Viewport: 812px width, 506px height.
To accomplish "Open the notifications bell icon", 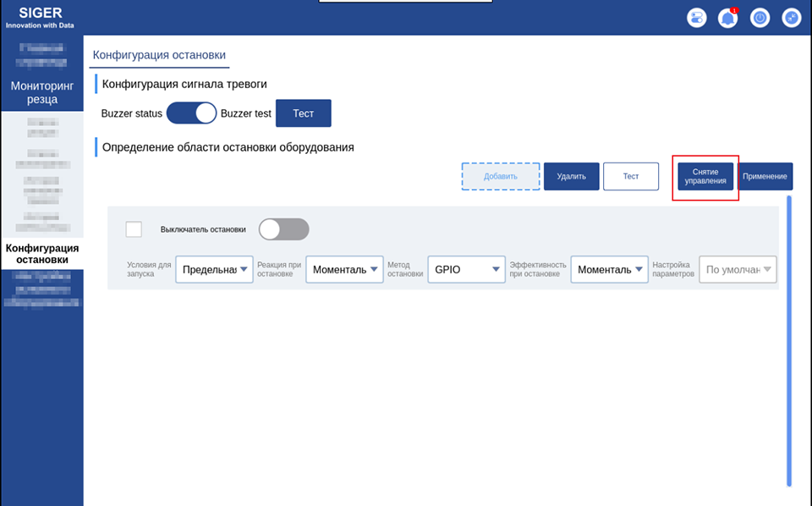I will click(727, 18).
